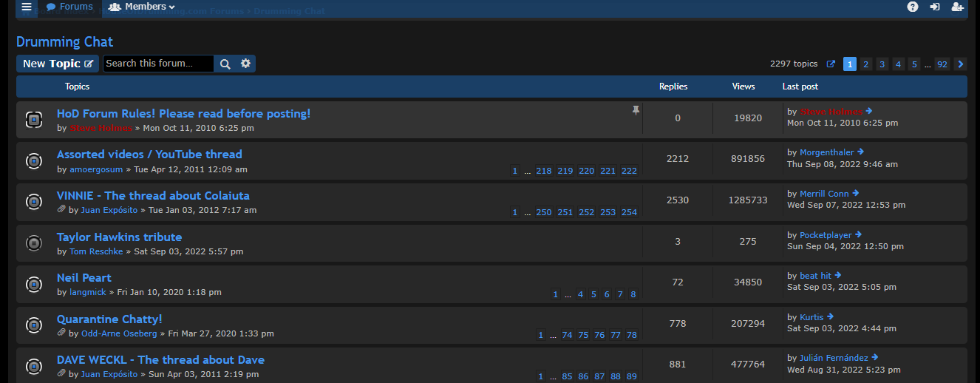Click attachment paperclip on DAVE WECKL thread
The image size is (980, 383).
pos(61,374)
